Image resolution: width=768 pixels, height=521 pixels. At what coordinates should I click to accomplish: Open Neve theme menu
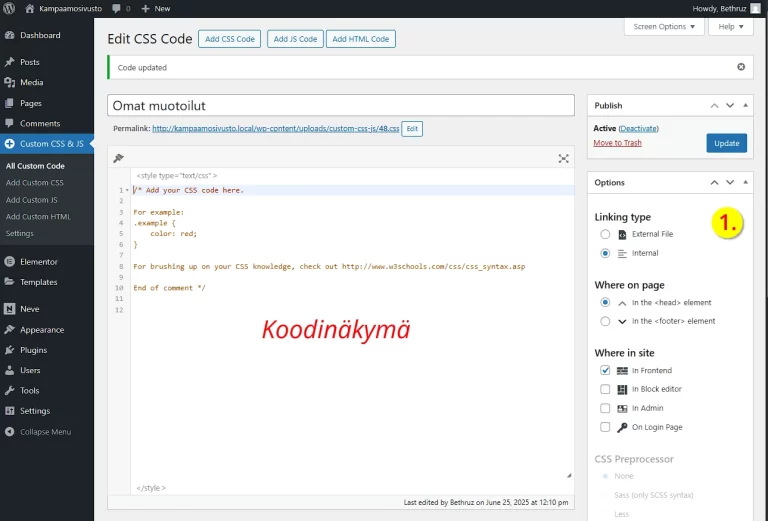pyautogui.click(x=29, y=309)
